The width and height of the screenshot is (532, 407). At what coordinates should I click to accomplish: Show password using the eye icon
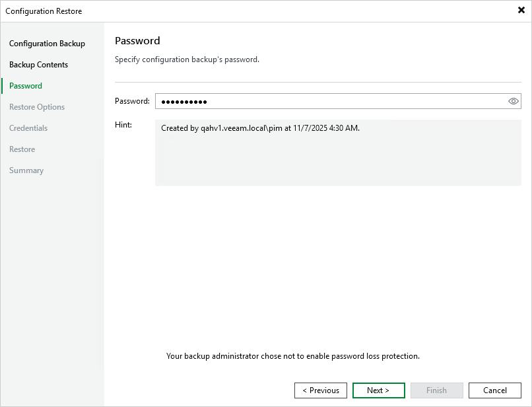click(x=514, y=101)
